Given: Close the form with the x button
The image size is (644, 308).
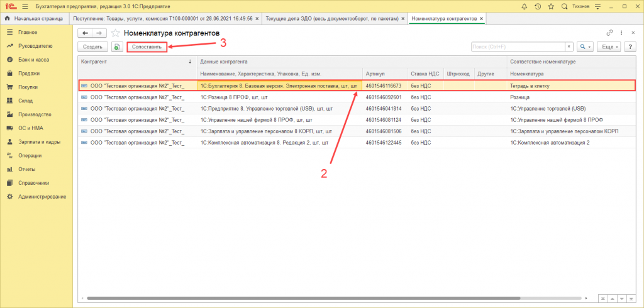Looking at the screenshot, I should (x=632, y=33).
